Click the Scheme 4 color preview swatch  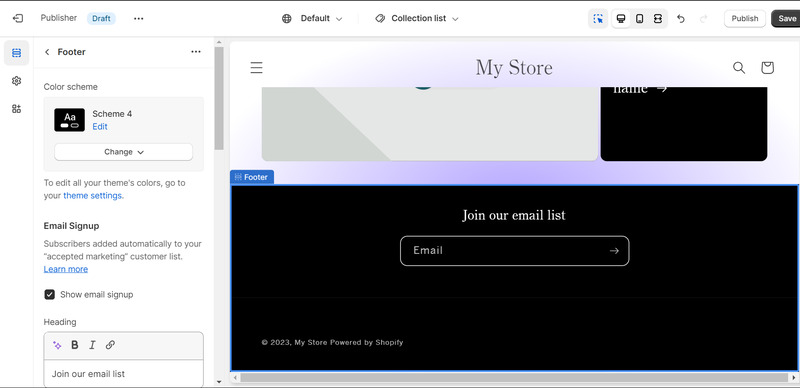(x=69, y=120)
